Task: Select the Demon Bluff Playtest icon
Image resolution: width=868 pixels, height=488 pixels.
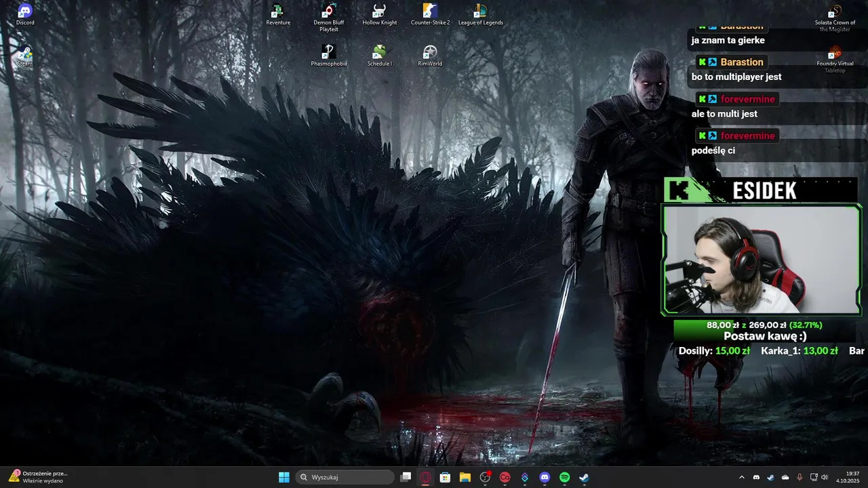Action: 329,18
